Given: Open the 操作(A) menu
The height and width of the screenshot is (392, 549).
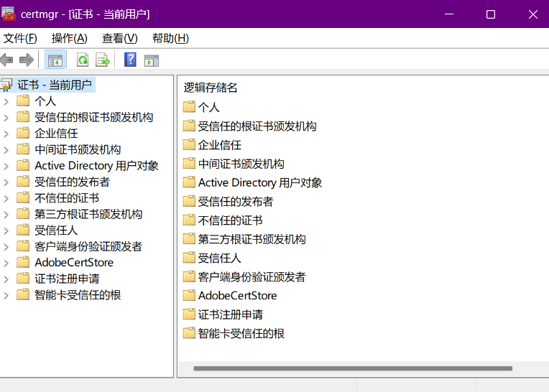Looking at the screenshot, I should (x=69, y=38).
